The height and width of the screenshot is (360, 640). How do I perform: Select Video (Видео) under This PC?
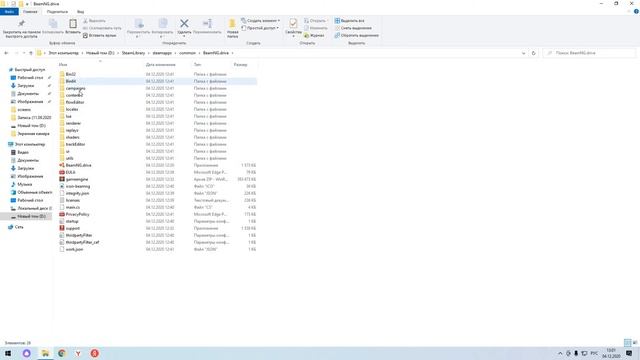tap(23, 152)
